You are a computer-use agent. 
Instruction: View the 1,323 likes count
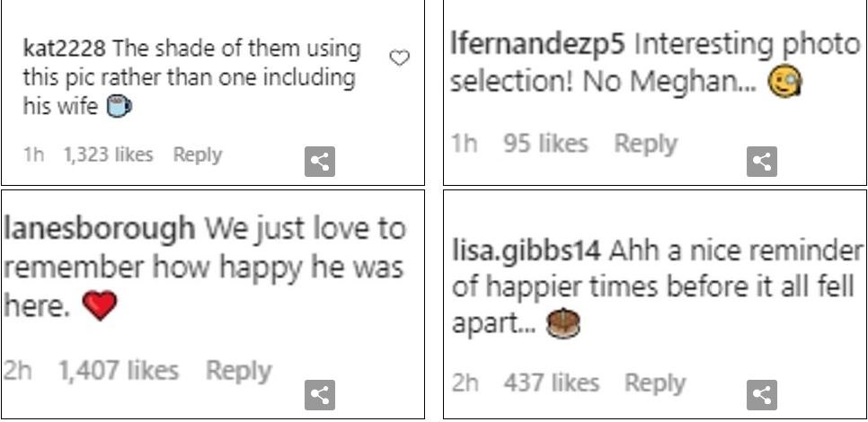(108, 154)
